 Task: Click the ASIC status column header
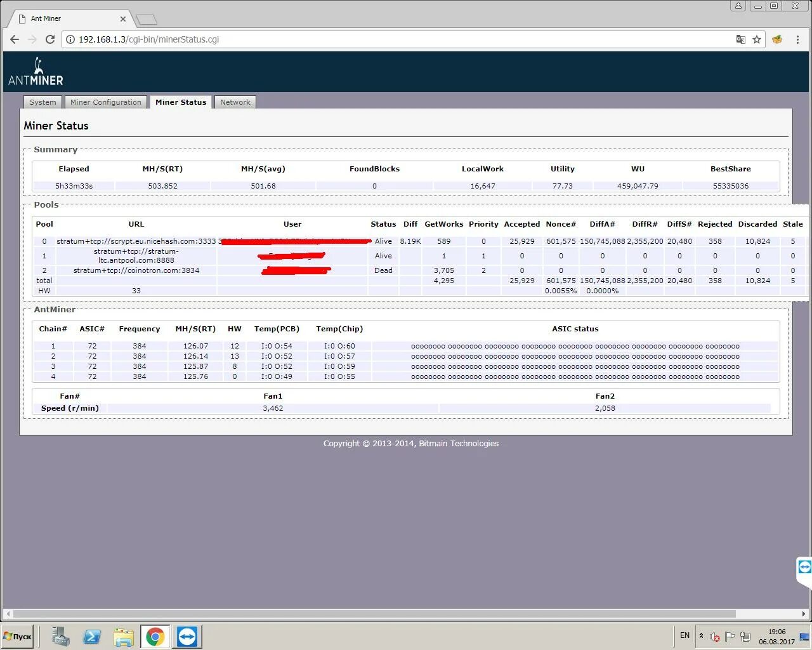click(575, 329)
